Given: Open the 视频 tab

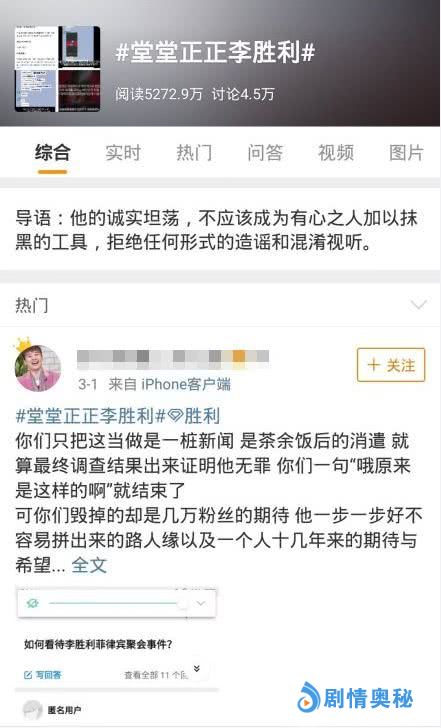Looking at the screenshot, I should pos(336,152).
